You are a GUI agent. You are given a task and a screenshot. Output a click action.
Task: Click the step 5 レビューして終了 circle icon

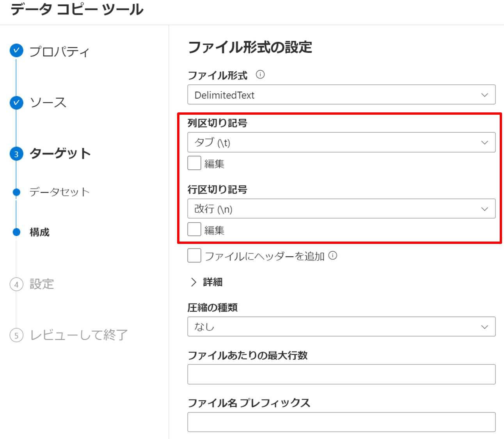pyautogui.click(x=16, y=335)
